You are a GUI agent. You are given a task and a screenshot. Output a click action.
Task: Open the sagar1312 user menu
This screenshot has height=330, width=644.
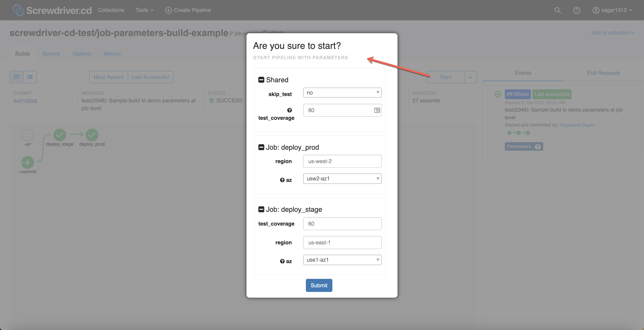pyautogui.click(x=612, y=10)
